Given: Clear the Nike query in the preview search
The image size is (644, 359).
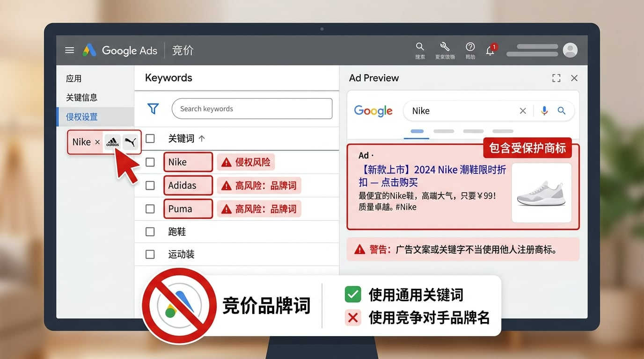Looking at the screenshot, I should pos(523,111).
